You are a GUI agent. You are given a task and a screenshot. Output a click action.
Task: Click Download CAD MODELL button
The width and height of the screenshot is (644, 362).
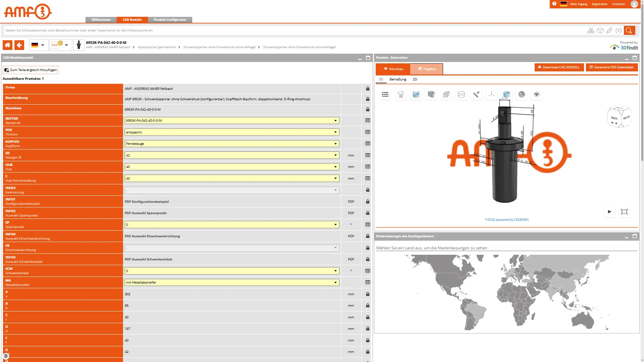pos(559,67)
